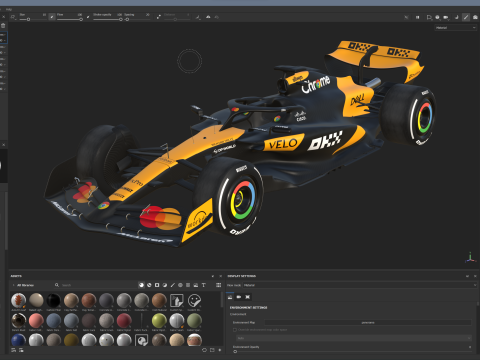480x360 pixels.
Task: Close the Assets panel
Action: pyautogui.click(x=220, y=276)
